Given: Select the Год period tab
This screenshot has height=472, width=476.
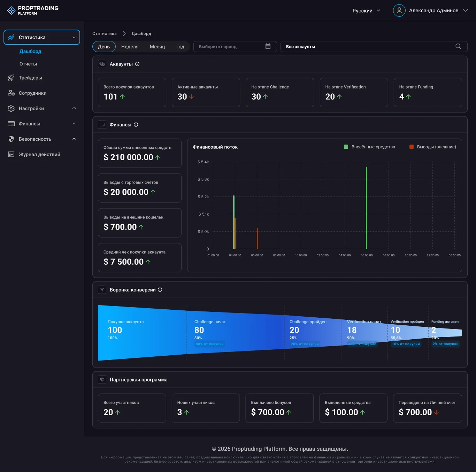Looking at the screenshot, I should 180,46.
